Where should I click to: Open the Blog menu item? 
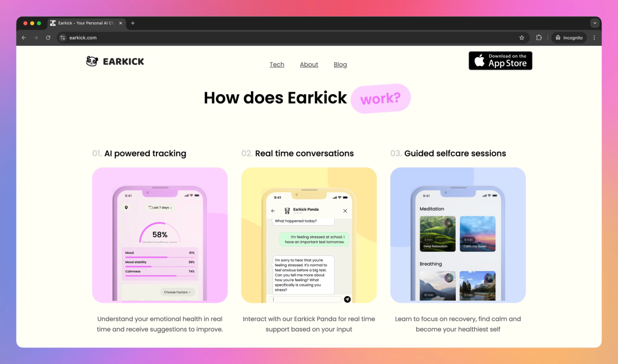pos(340,64)
